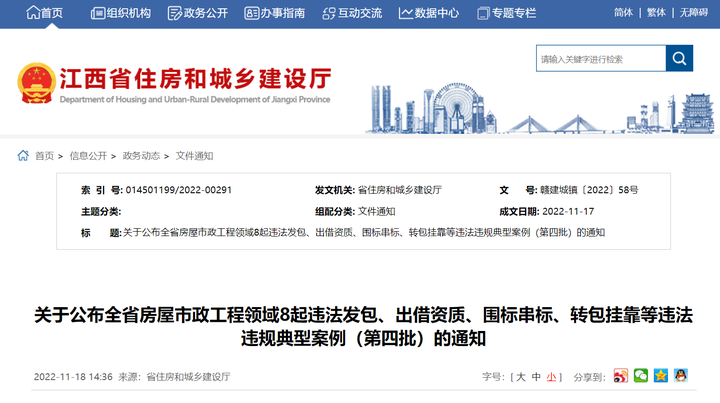Screen dimensions: 720x403
Task: Go to 文件通知 in breadcrumb
Action: [194, 156]
